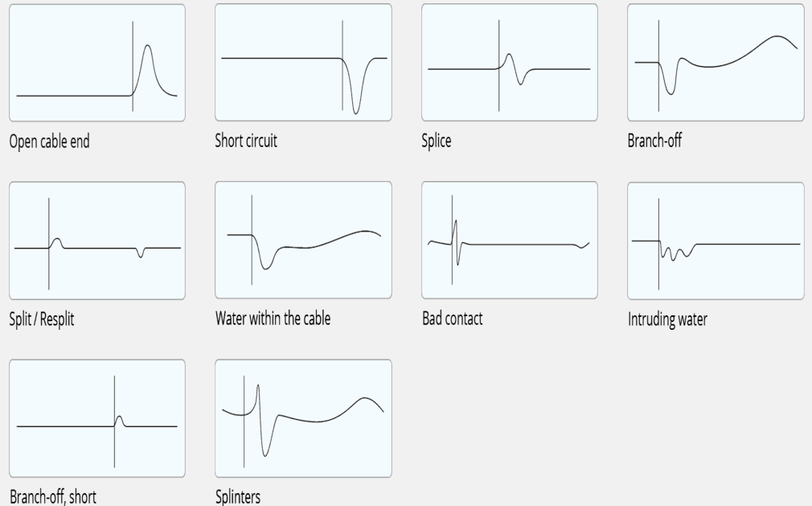Click the "Intruding water" caption

(667, 319)
